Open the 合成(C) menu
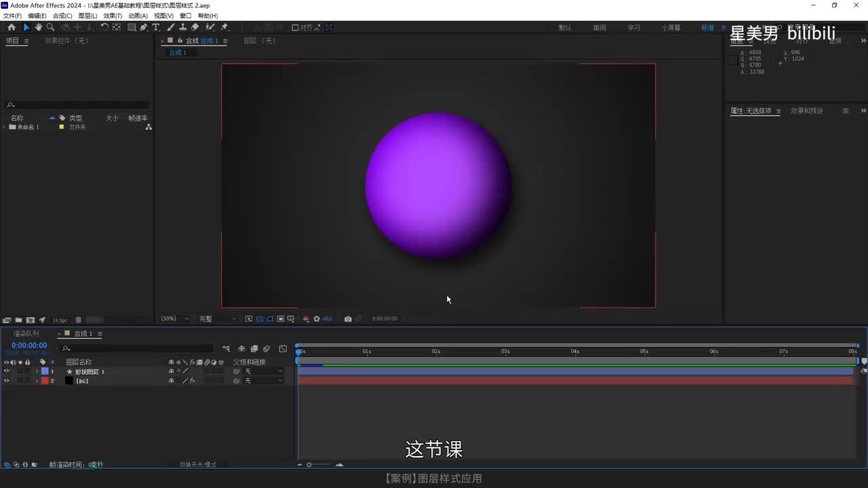The height and width of the screenshot is (488, 868). (62, 16)
